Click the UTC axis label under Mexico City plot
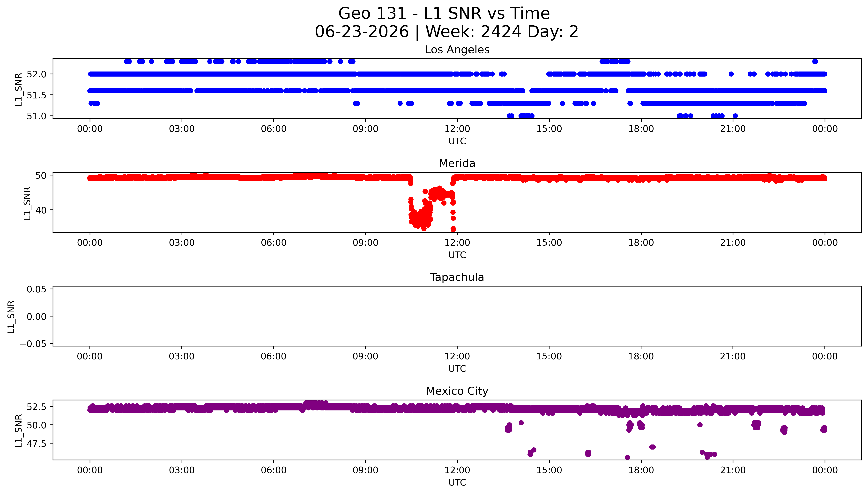Screen dimensions: 868x494 point(457,482)
